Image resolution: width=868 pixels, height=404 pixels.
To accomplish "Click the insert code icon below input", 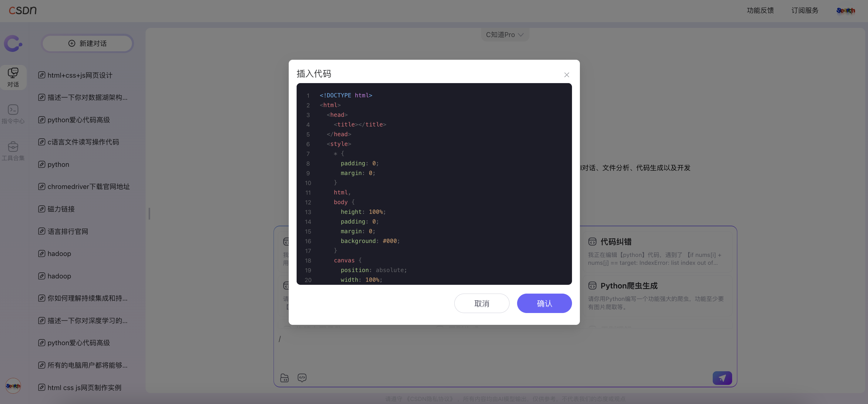I will 301,378.
